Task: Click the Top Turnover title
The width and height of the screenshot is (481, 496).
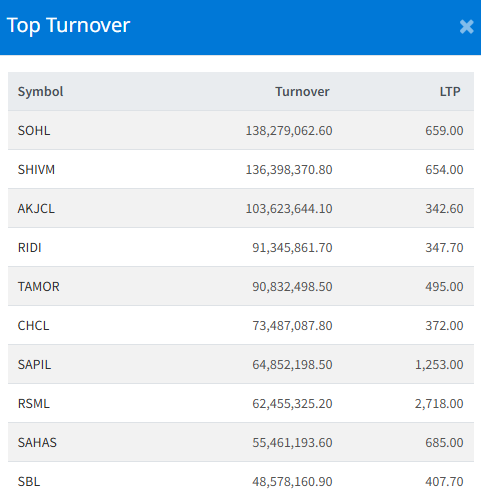Action: click(68, 26)
